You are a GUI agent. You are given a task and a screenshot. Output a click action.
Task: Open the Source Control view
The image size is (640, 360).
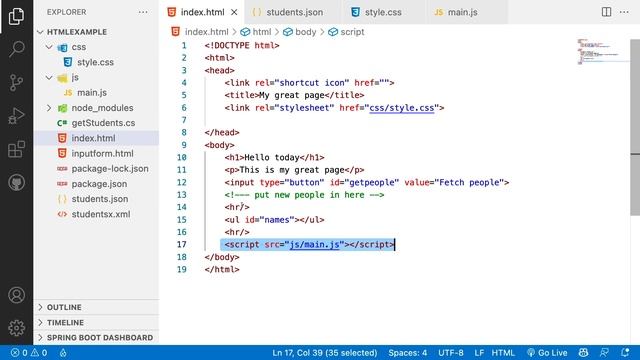[x=16, y=82]
